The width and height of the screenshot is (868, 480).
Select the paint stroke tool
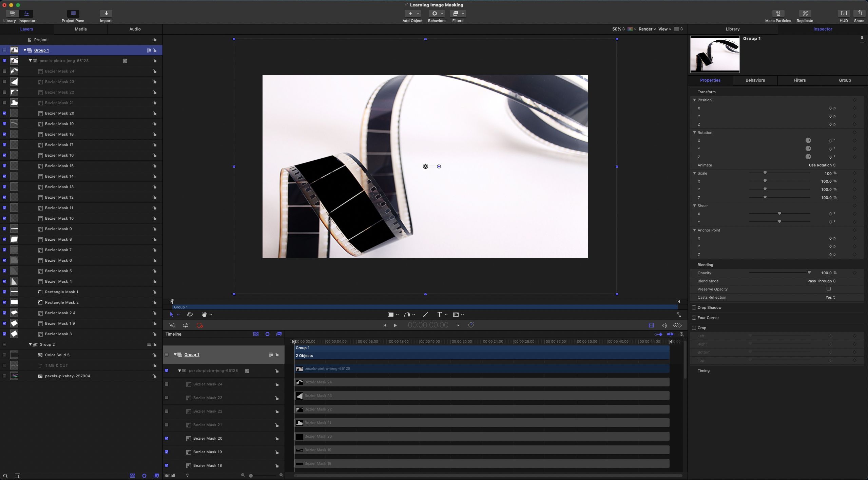[425, 315]
